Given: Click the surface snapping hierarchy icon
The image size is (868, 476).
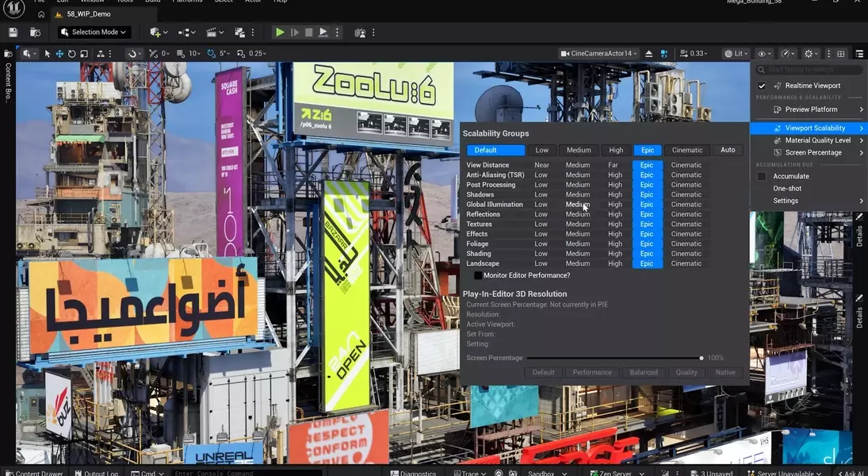Looking at the screenshot, I should [x=101, y=54].
